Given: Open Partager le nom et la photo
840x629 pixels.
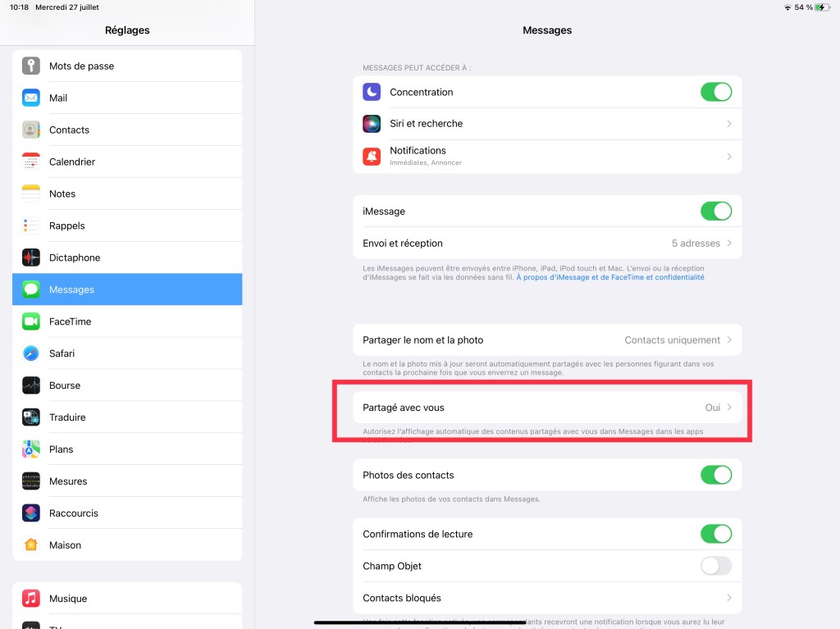Looking at the screenshot, I should point(547,340).
